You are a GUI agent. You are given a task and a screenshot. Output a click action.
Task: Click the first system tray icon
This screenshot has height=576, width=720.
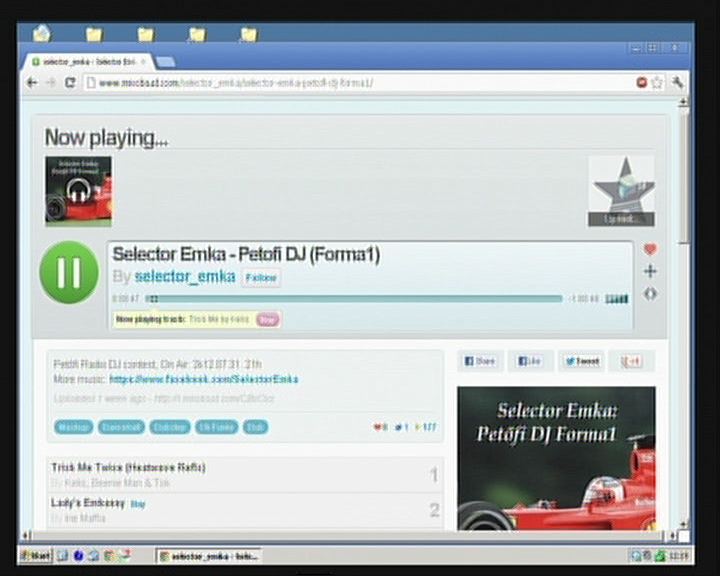tap(636, 557)
